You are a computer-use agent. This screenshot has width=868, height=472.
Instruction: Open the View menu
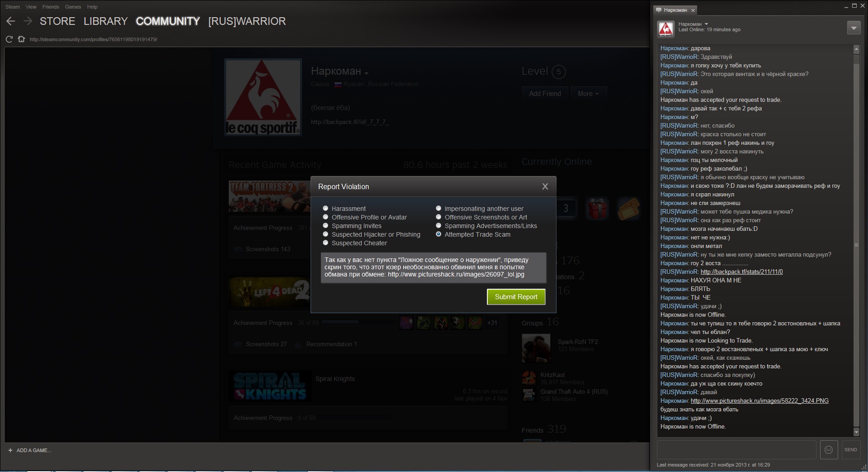(31, 7)
